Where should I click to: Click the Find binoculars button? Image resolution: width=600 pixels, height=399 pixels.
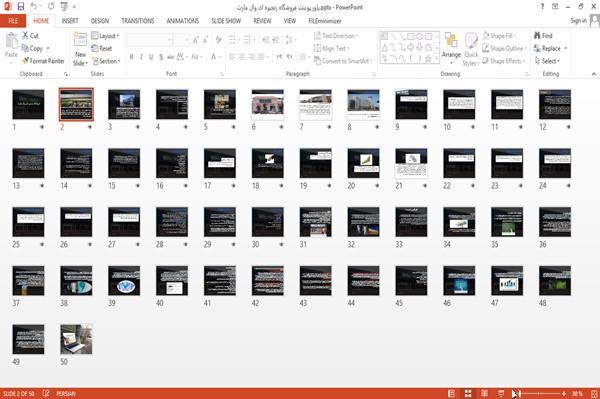543,36
